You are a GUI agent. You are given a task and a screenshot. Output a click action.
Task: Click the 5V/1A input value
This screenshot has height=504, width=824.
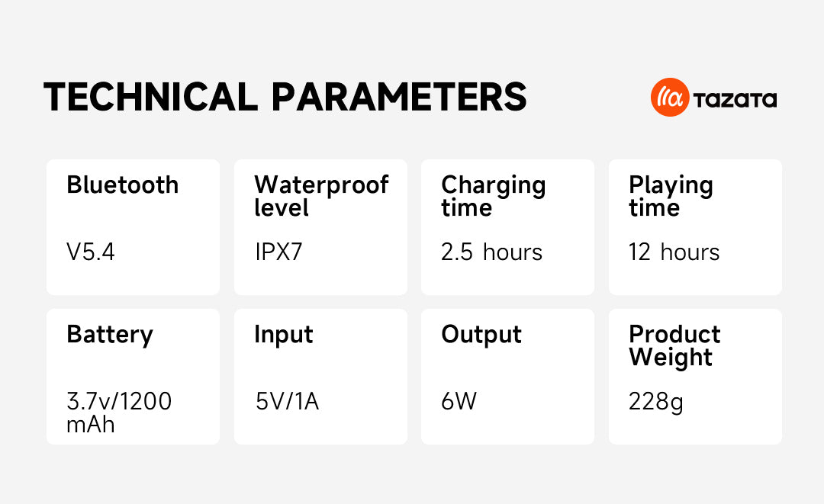pos(287,401)
